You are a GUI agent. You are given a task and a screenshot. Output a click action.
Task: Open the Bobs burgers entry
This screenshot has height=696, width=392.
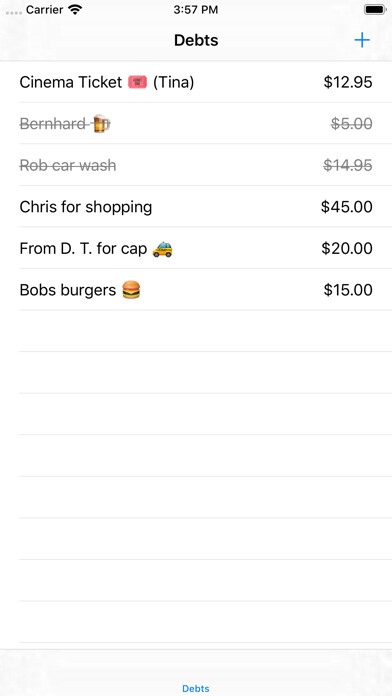[x=196, y=289]
